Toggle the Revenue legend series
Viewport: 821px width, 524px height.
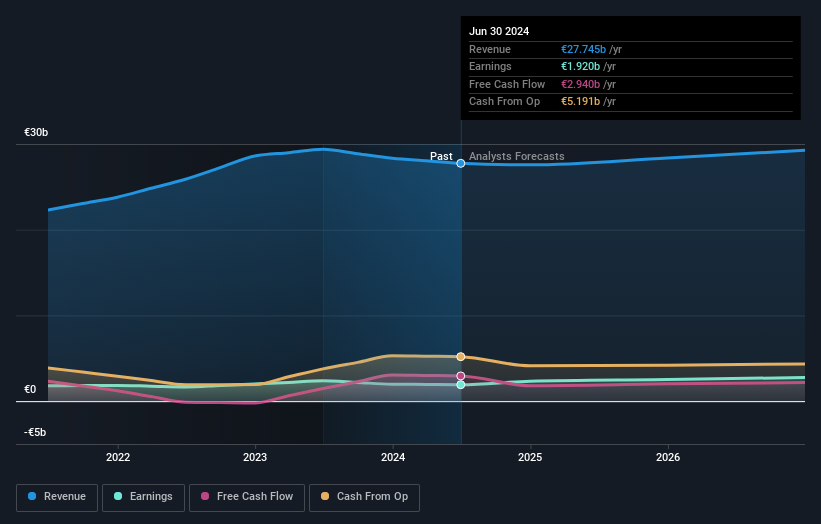coord(57,497)
